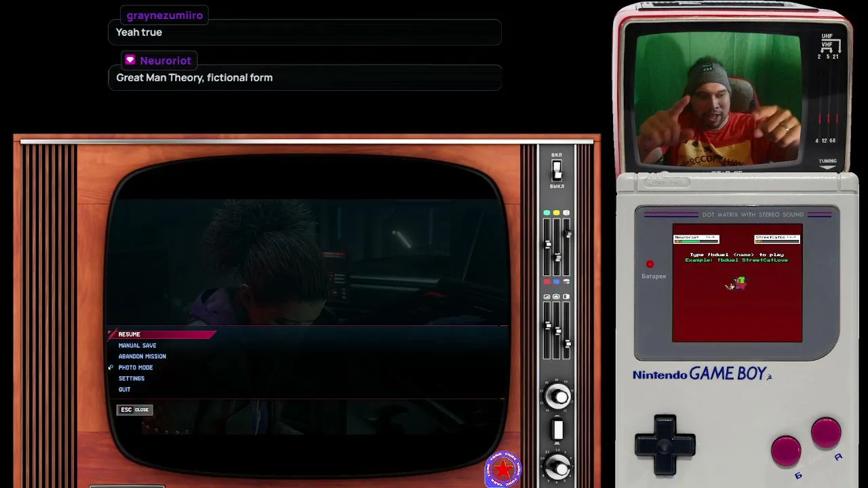Click "Example: !bduel StreetCatLove" text
This screenshot has height=488, width=868.
(x=736, y=260)
